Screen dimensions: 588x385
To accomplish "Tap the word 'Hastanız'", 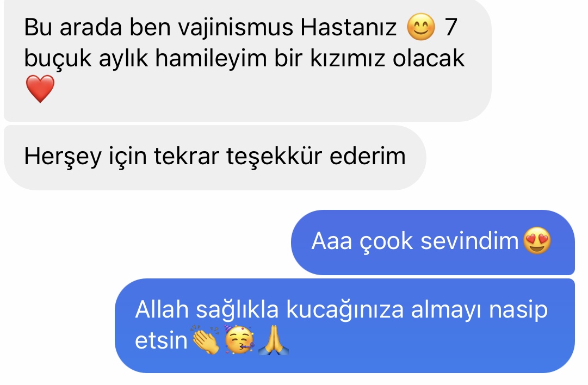I will pyautogui.click(x=348, y=27).
